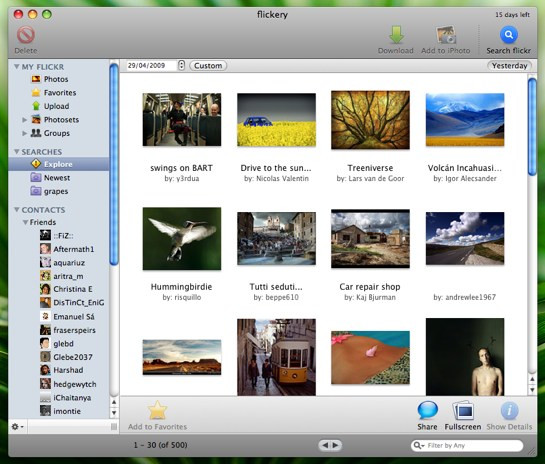The width and height of the screenshot is (545, 464).
Task: Click the date stepper arrows
Action: [181, 65]
